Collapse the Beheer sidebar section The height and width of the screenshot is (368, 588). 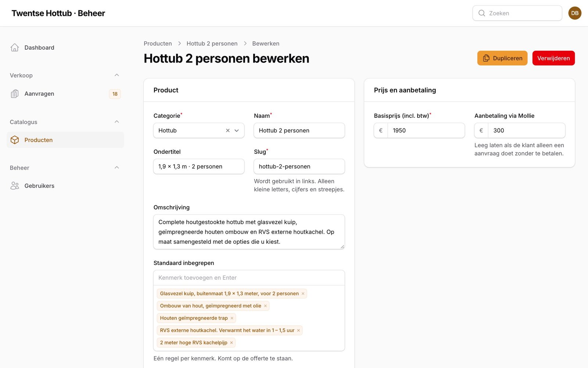click(x=117, y=167)
